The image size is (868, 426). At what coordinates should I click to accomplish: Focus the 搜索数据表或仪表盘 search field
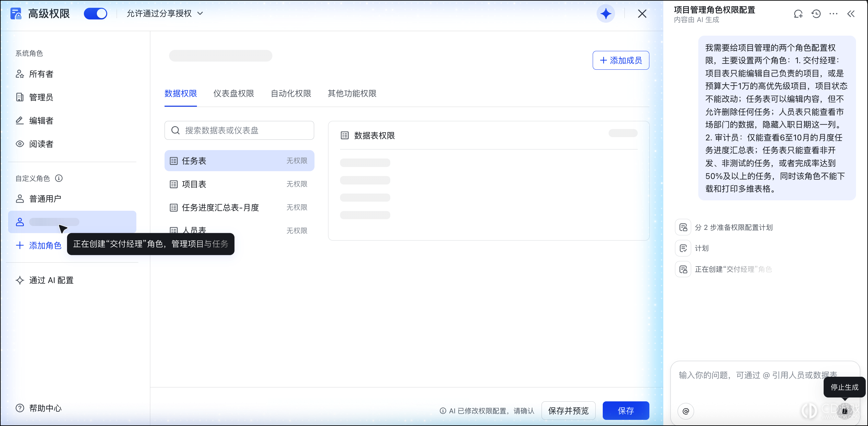point(239,130)
